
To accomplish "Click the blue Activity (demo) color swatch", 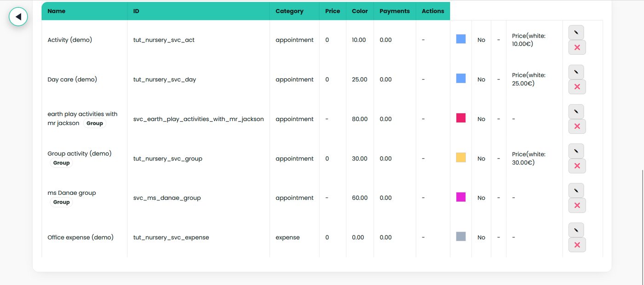I will click(x=460, y=39).
